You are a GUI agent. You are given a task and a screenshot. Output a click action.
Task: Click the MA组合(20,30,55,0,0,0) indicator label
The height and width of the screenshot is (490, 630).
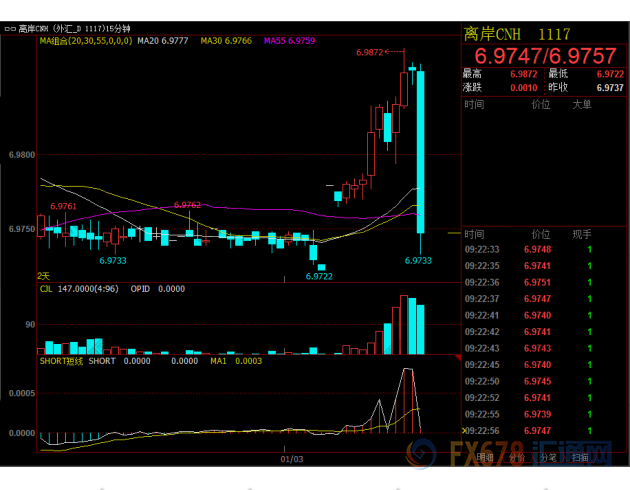86,41
